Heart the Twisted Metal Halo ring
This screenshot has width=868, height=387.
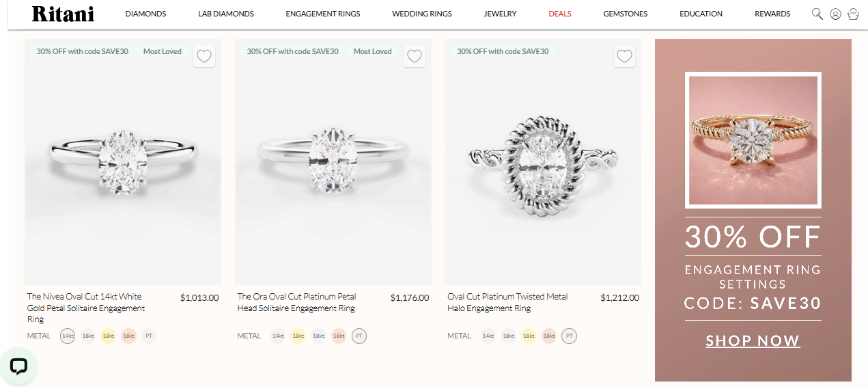click(624, 57)
